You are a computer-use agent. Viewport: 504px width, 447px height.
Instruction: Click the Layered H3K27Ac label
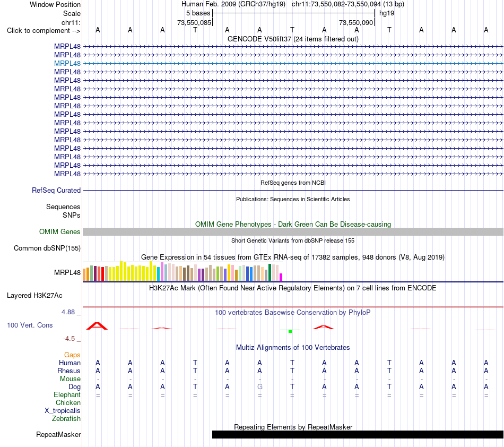click(34, 296)
